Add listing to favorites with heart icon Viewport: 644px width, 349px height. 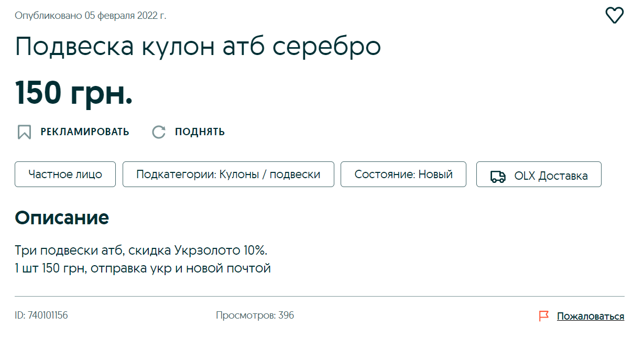click(615, 15)
